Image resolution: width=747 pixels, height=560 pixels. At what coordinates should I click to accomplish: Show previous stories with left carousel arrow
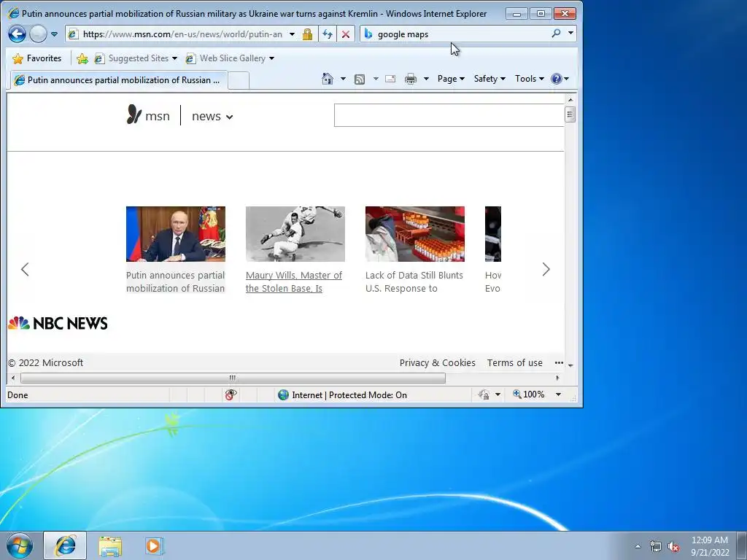pyautogui.click(x=26, y=270)
